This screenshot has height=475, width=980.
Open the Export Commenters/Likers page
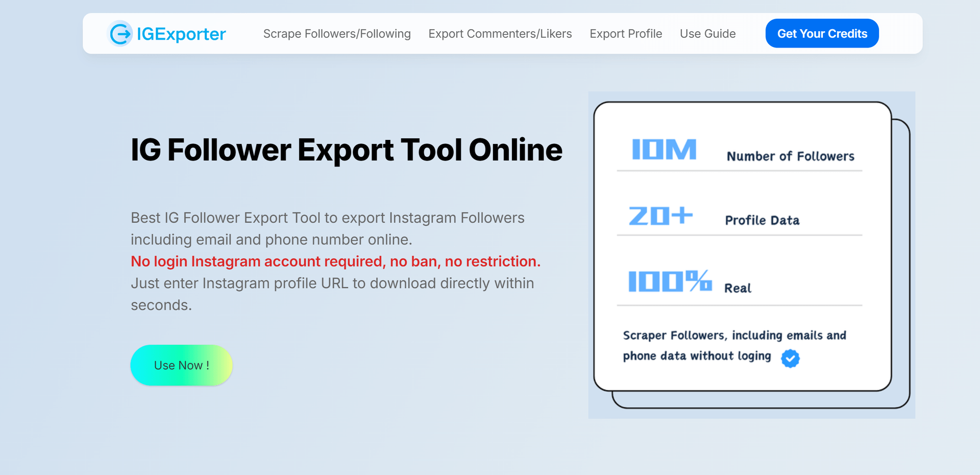pos(500,34)
